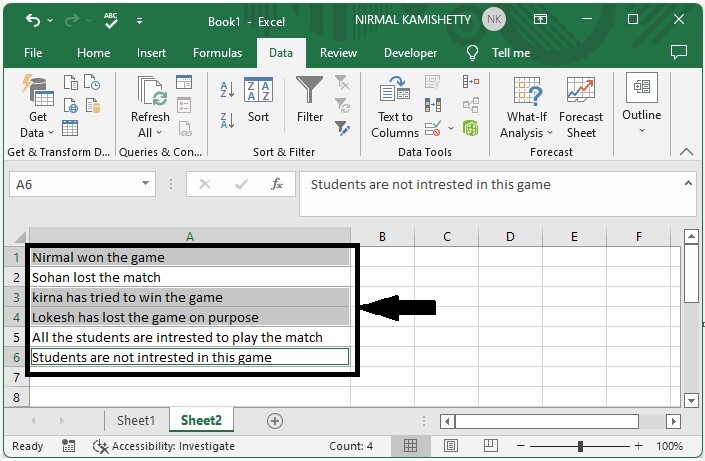705x461 pixels.
Task: Click Relationships icon
Action: coord(471,105)
